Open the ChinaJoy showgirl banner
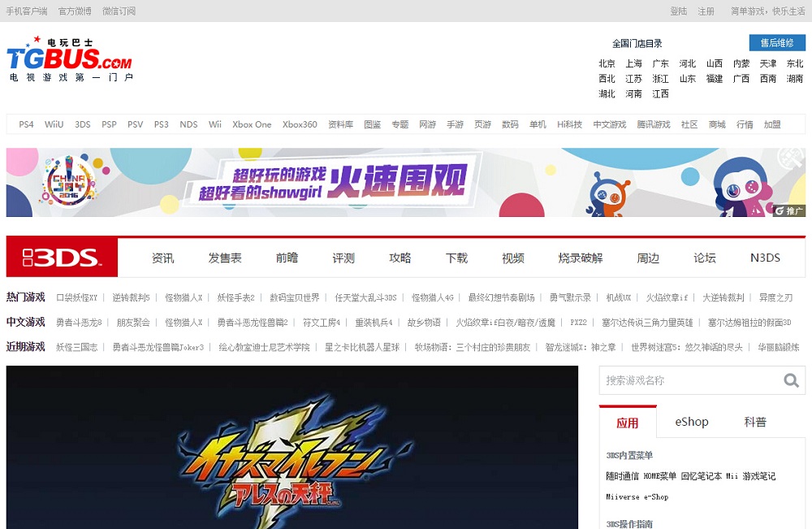Image resolution: width=812 pixels, height=529 pixels. point(406,182)
